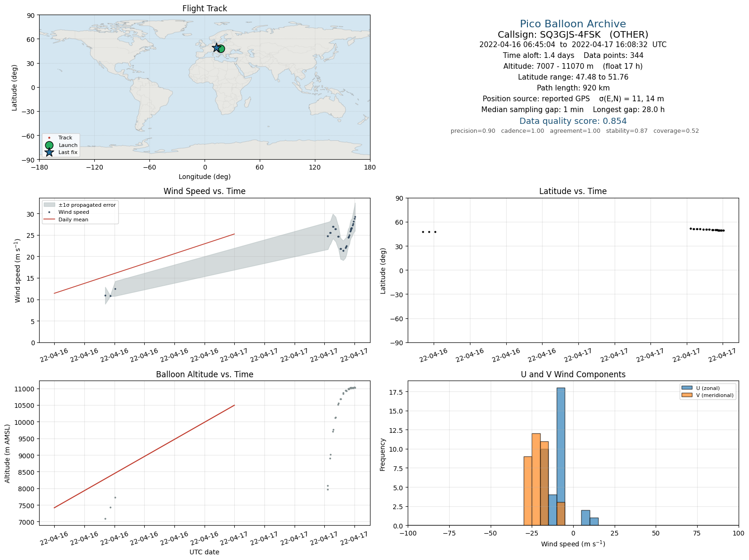The width and height of the screenshot is (749, 560).
Task: Click the blue Last fix star on the map
Action: [216, 48]
